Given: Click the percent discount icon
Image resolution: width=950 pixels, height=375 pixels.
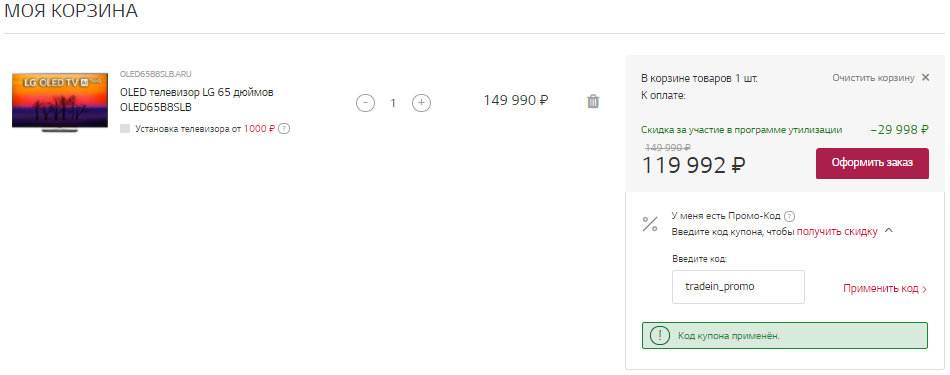Looking at the screenshot, I should [650, 224].
